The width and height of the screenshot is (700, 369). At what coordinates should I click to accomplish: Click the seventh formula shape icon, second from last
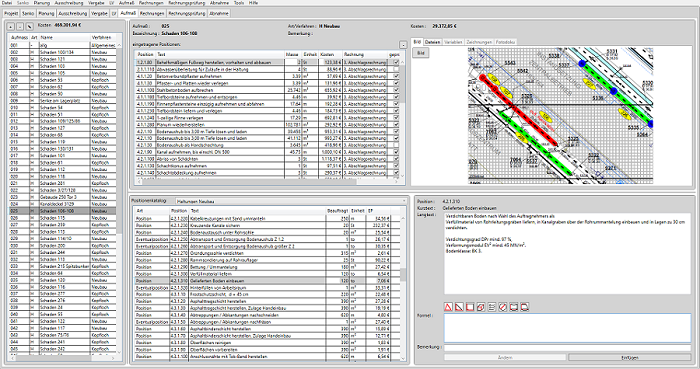[514, 307]
